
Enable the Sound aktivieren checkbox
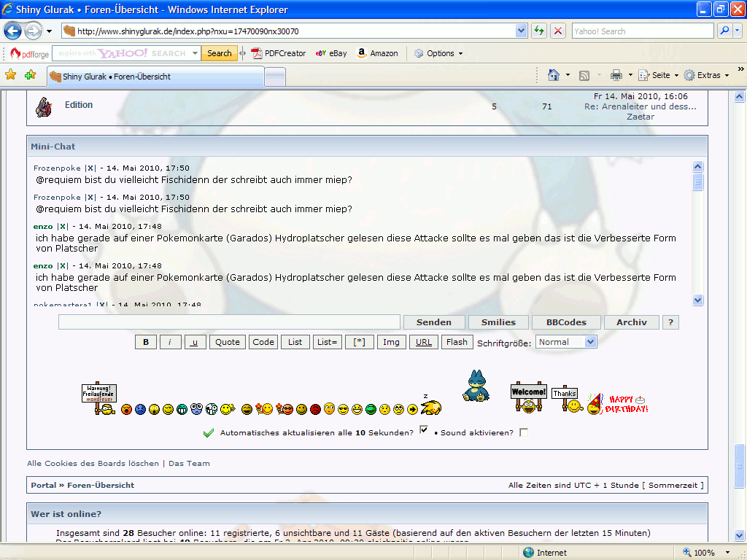pos(523,432)
